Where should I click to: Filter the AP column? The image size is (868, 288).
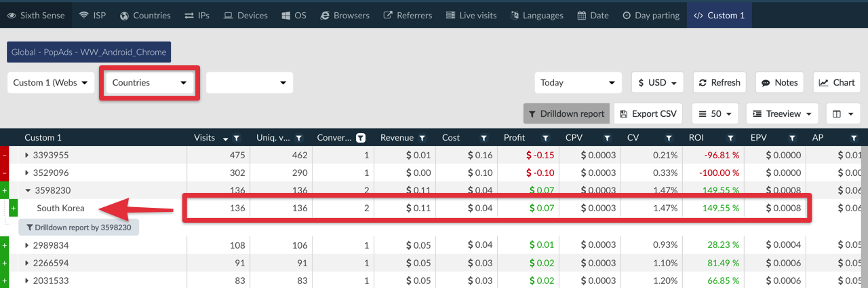(x=854, y=138)
